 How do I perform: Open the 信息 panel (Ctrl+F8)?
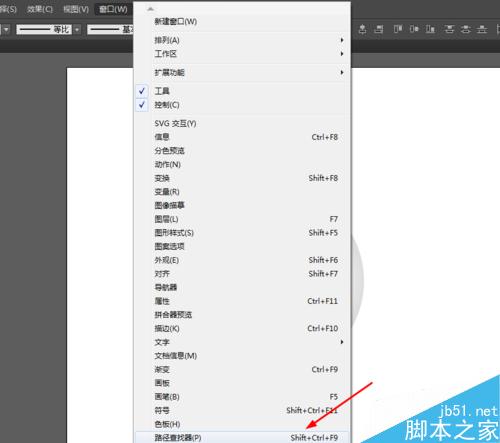(x=242, y=137)
